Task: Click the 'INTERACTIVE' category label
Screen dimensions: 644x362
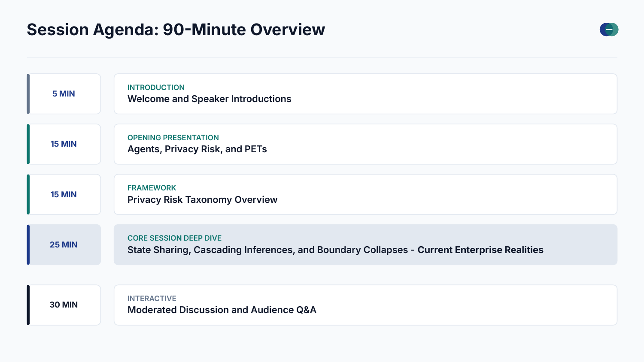Action: 152,299
